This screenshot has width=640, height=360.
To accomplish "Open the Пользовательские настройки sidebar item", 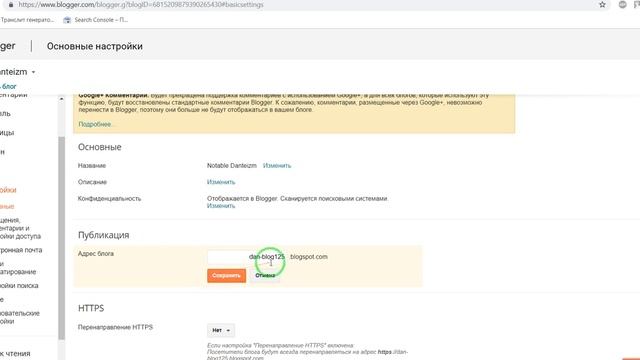I will tap(20, 317).
